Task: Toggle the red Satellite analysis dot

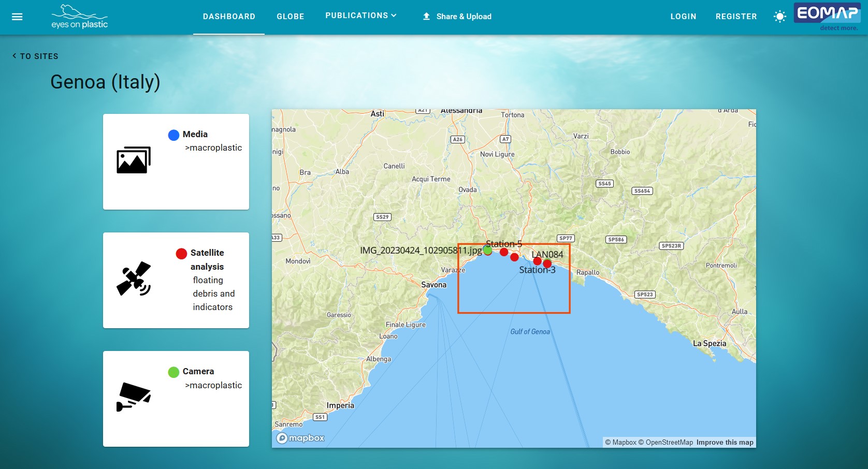Action: [x=181, y=253]
